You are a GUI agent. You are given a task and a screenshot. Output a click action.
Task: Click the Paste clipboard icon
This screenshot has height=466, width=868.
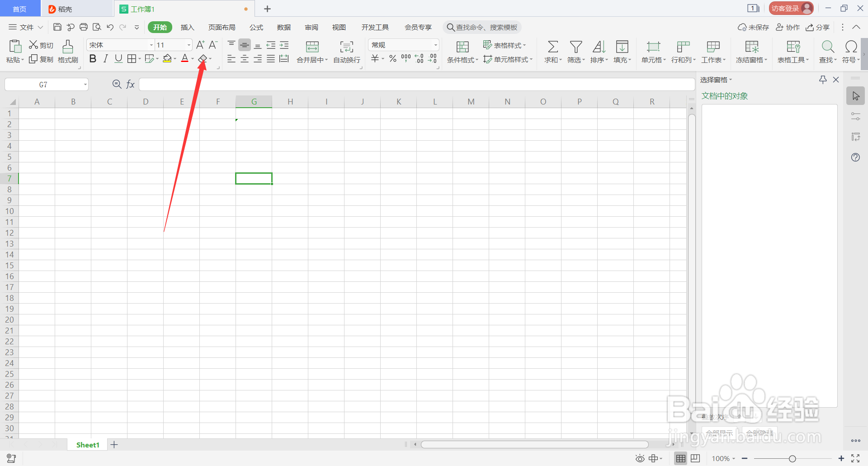tap(15, 47)
